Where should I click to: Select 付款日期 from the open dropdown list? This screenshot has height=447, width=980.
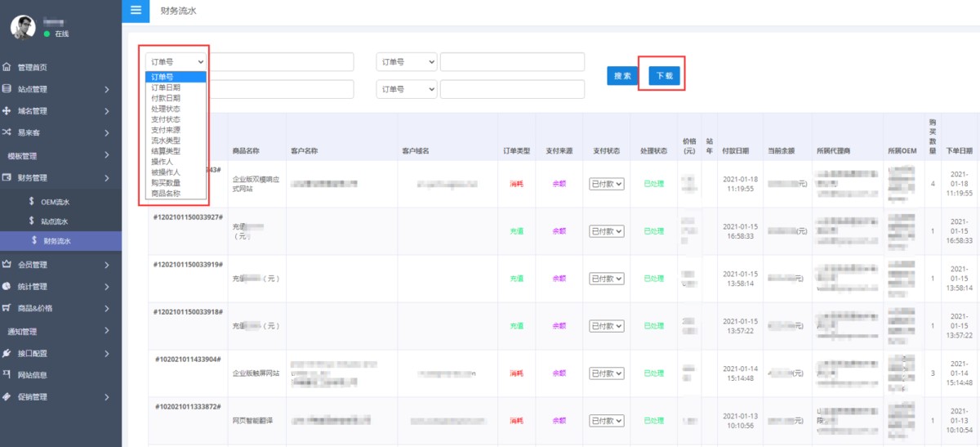click(x=166, y=98)
